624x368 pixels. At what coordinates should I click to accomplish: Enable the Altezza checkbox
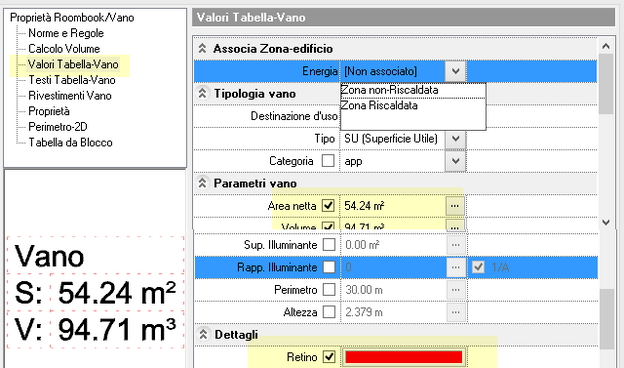[329, 312]
